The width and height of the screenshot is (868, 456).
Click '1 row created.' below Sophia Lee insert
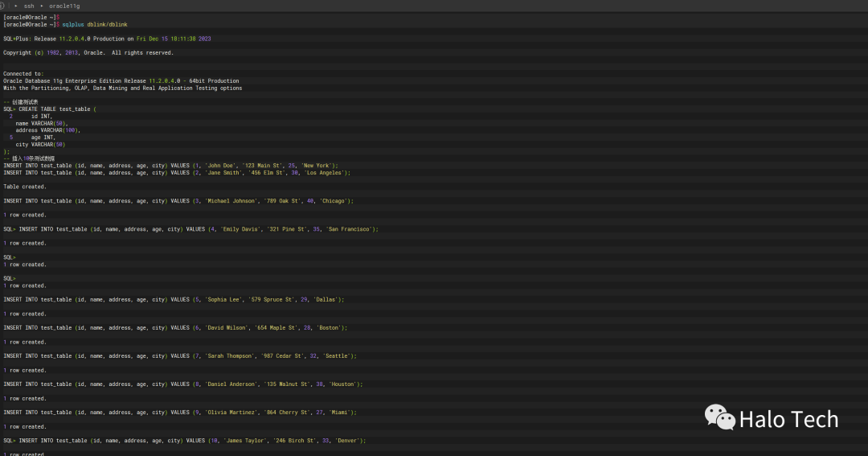click(x=25, y=314)
